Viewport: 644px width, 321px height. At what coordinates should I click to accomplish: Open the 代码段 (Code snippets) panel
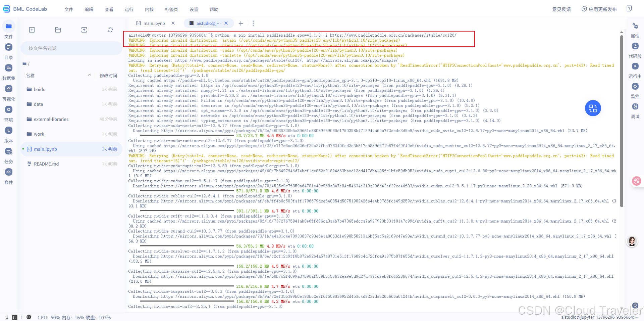tap(635, 46)
